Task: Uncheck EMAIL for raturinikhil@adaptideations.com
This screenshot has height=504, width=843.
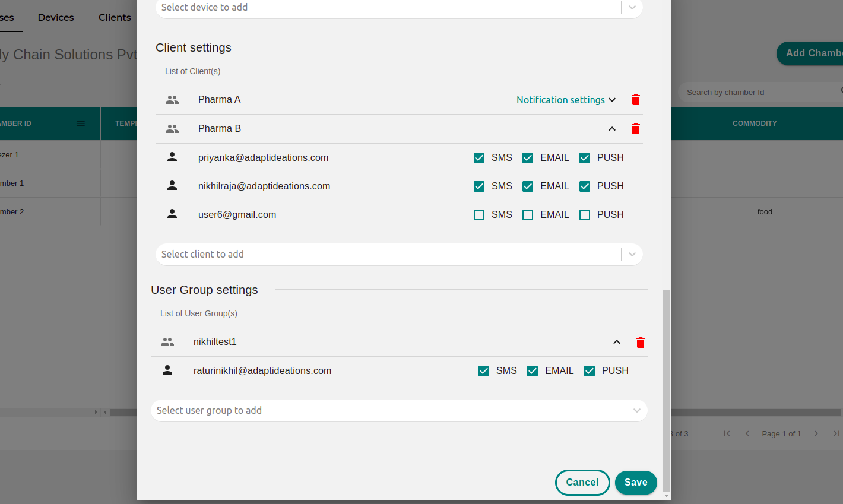Action: [x=533, y=371]
